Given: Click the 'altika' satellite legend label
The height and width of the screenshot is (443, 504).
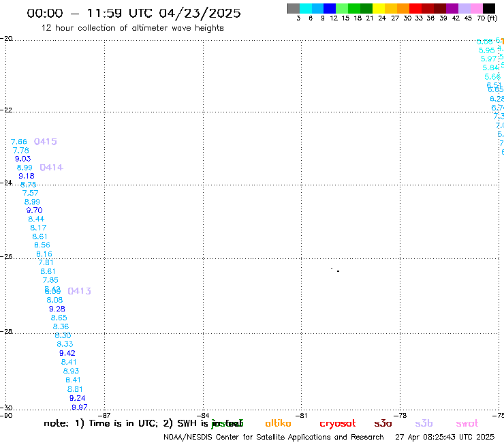Looking at the screenshot, I should [278, 423].
